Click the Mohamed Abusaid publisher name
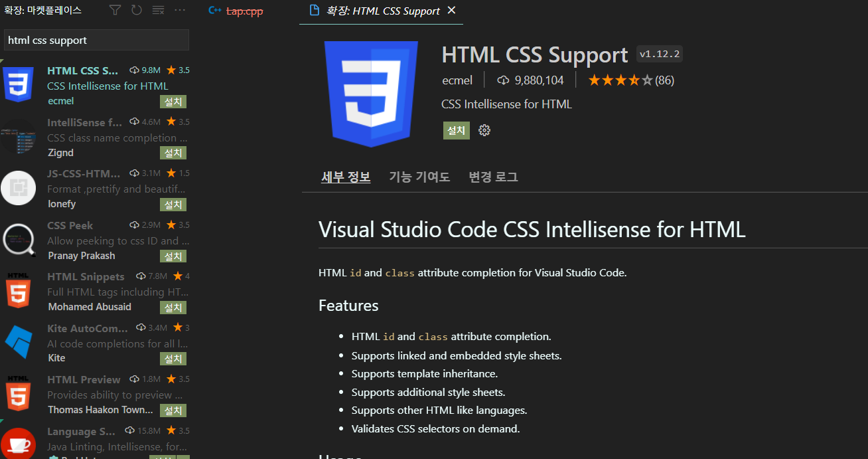This screenshot has height=459, width=868. click(x=90, y=307)
